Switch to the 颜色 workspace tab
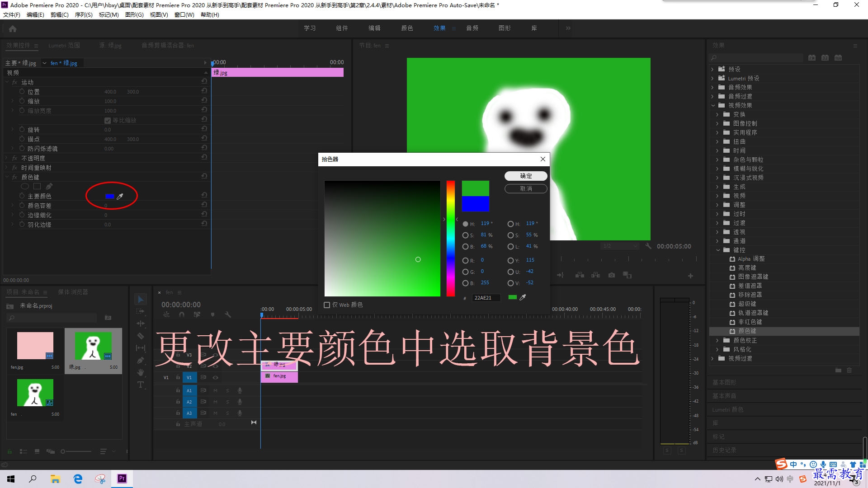The width and height of the screenshot is (868, 488). [x=407, y=28]
